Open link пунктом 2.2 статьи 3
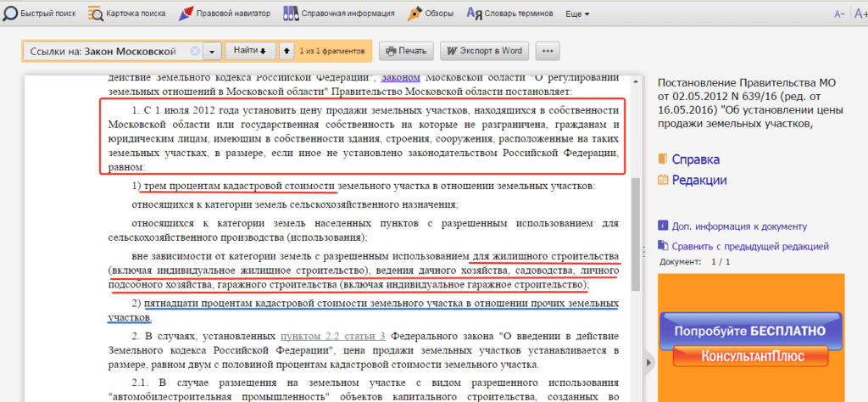Screen dimensions: 868x402 pos(333,336)
